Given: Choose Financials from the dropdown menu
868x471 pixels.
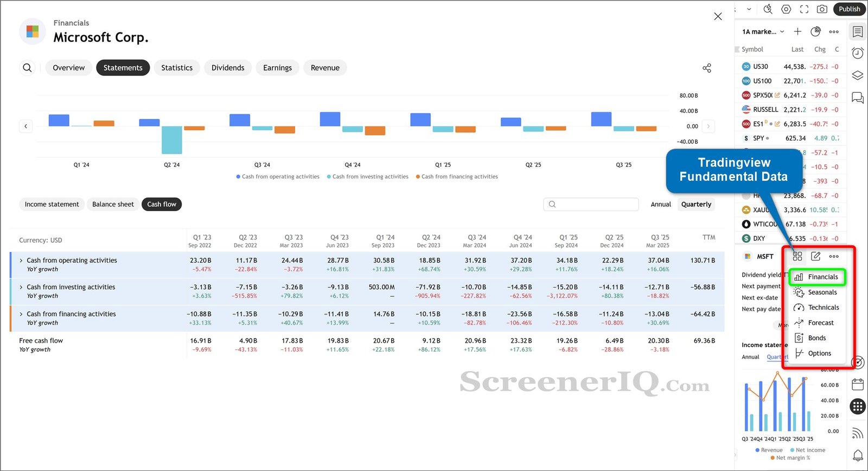Looking at the screenshot, I should point(816,277).
